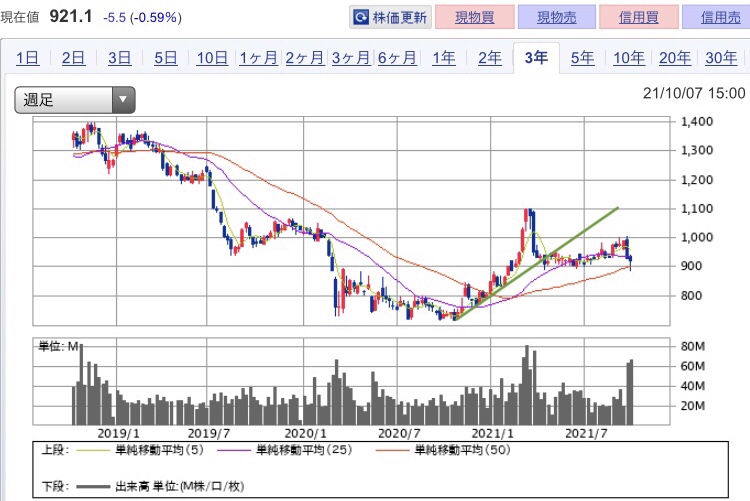Click the latest volume bar
Screen dimensions: 750x501
(631, 392)
